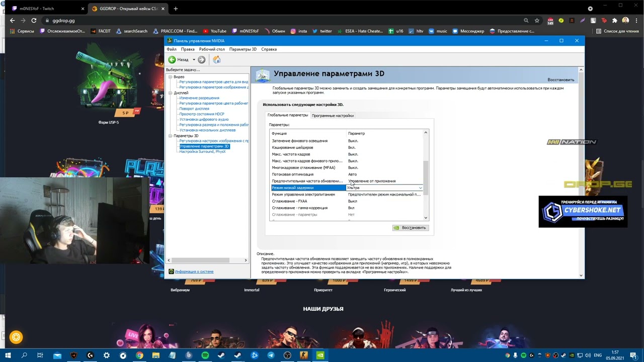
Task: Open Просмотр состояния HDCP task
Action: point(202,114)
